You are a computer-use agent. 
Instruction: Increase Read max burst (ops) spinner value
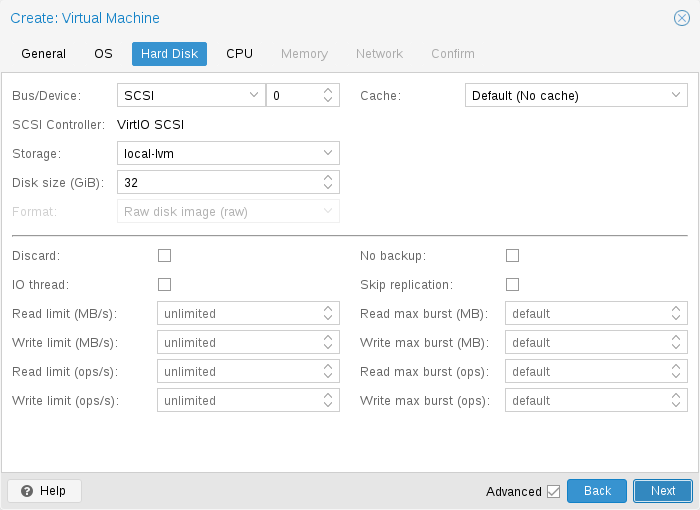676,367
